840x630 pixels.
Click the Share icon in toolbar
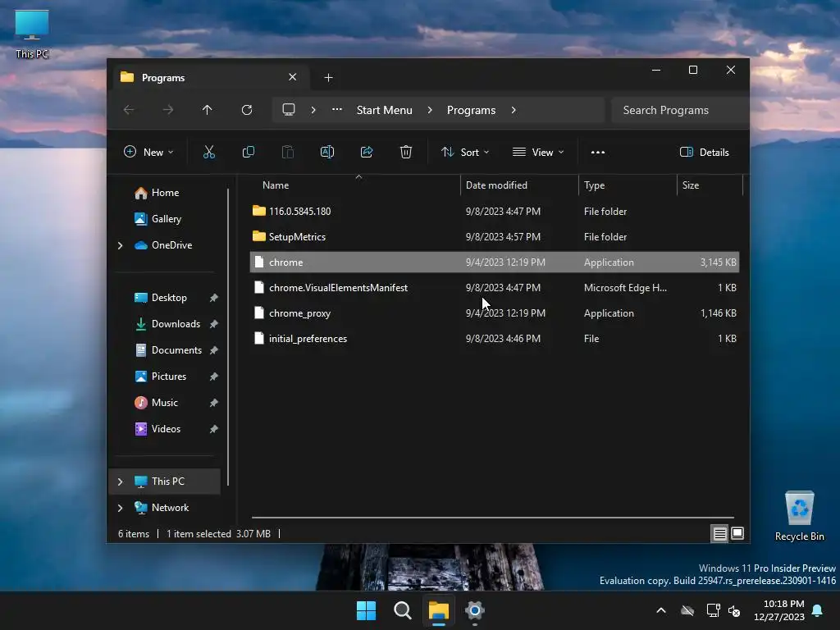[x=367, y=152]
